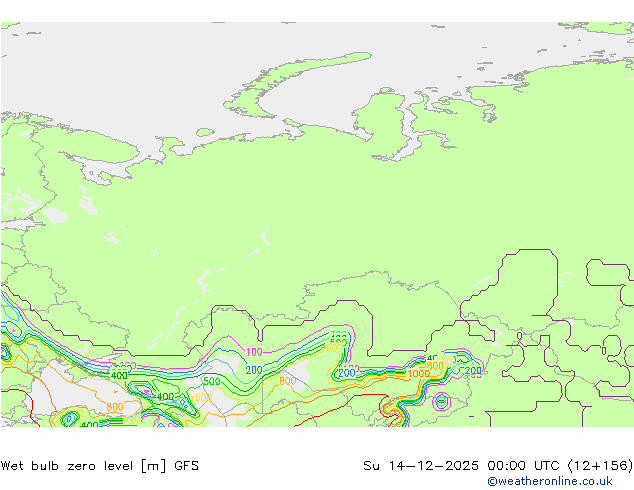Open the weatheronline.co.uk copyright link
Image resolution: width=634 pixels, height=490 pixels.
click(x=550, y=481)
